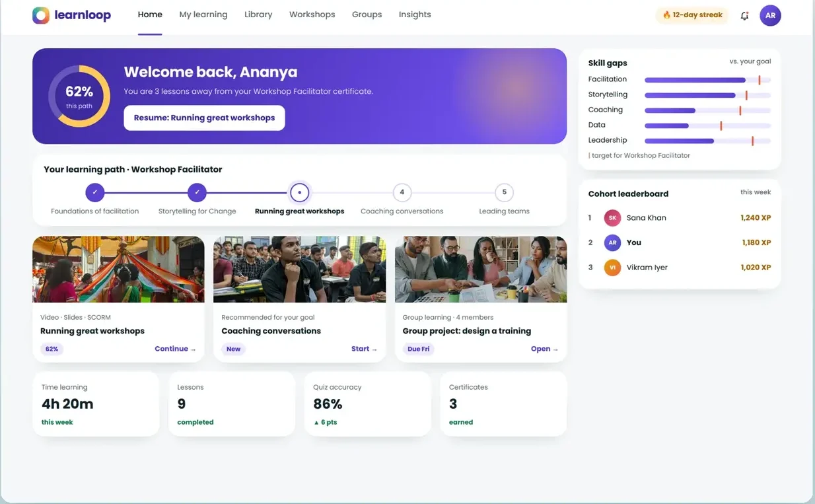Viewport: 815px width, 504px height.
Task: Click the Certificates 3 earned stat
Action: [503, 404]
